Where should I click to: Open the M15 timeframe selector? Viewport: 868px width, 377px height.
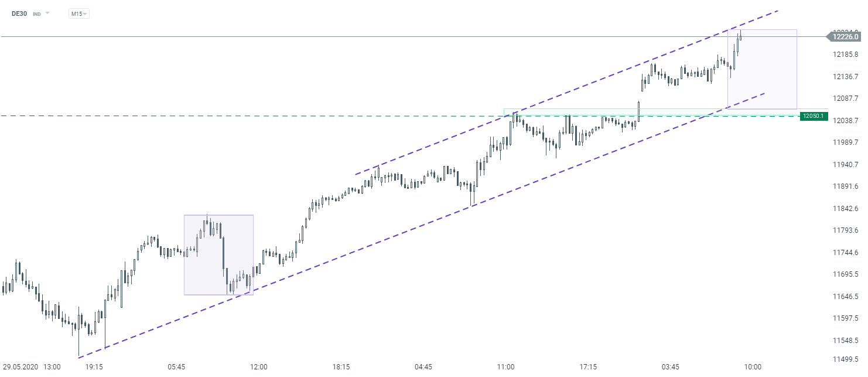[x=78, y=13]
